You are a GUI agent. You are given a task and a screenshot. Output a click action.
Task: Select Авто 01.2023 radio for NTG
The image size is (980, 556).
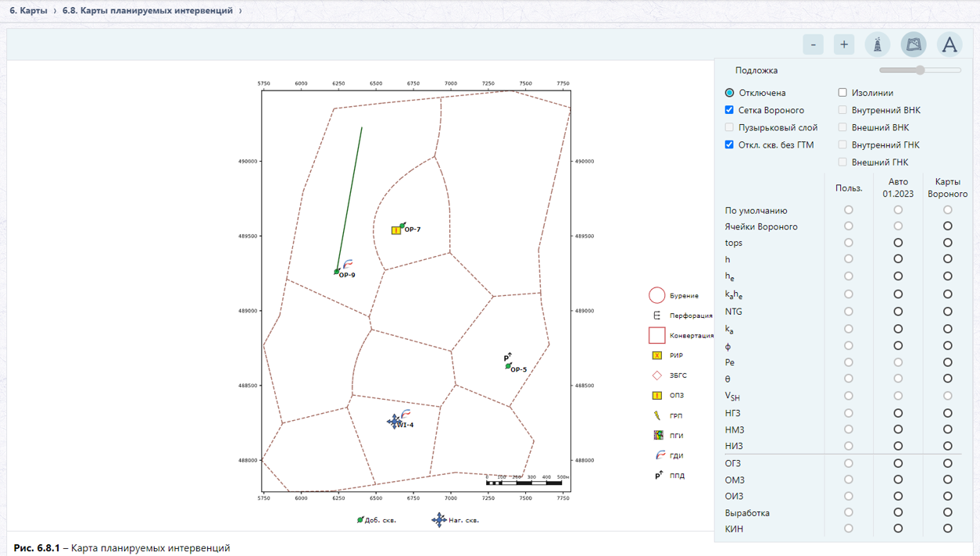pyautogui.click(x=898, y=311)
